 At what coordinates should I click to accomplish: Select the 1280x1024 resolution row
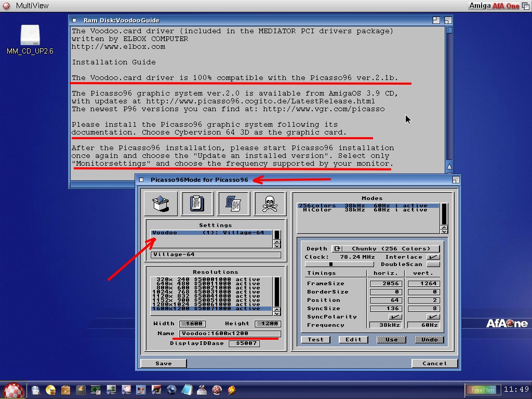pos(211,304)
